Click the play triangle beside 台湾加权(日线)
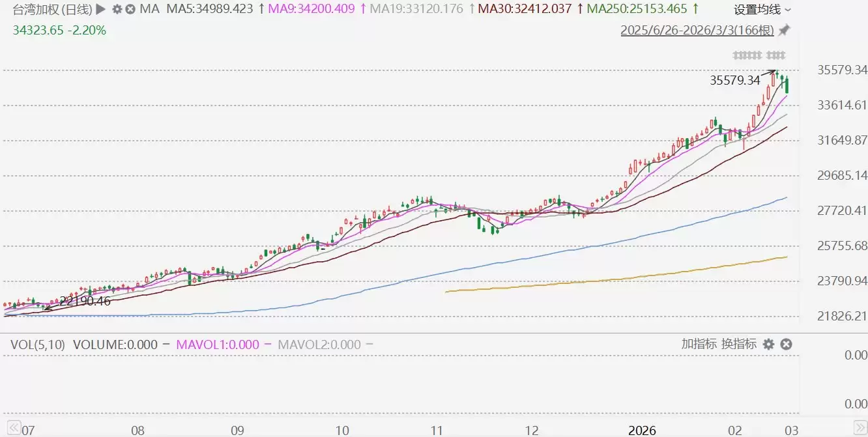The height and width of the screenshot is (437, 868). point(100,9)
